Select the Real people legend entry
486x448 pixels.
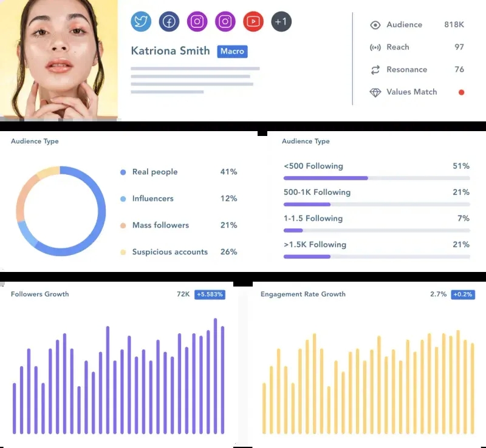pyautogui.click(x=155, y=172)
